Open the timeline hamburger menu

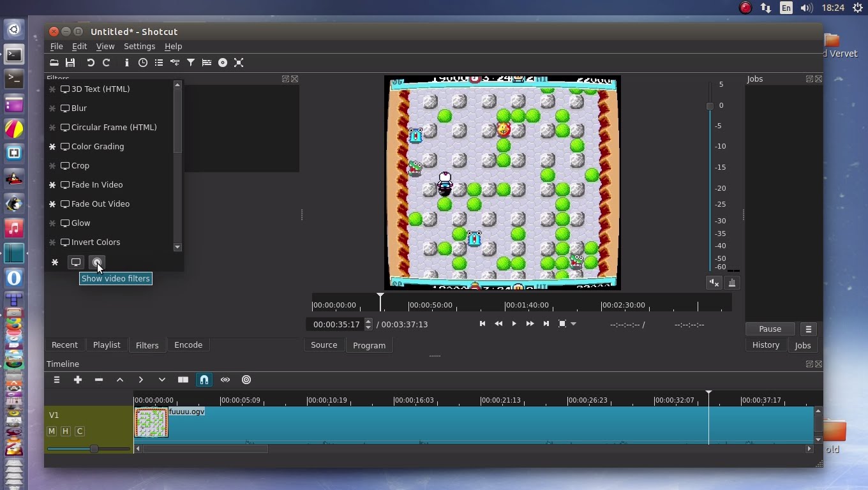pos(57,380)
